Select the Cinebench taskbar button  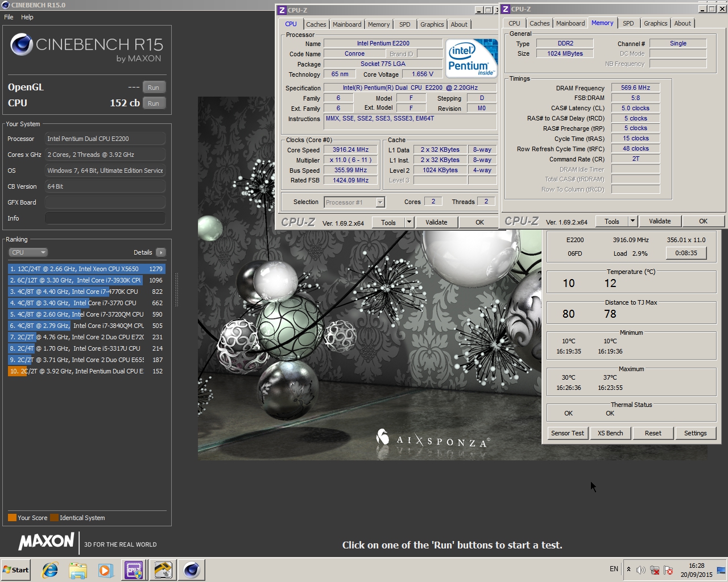click(192, 569)
